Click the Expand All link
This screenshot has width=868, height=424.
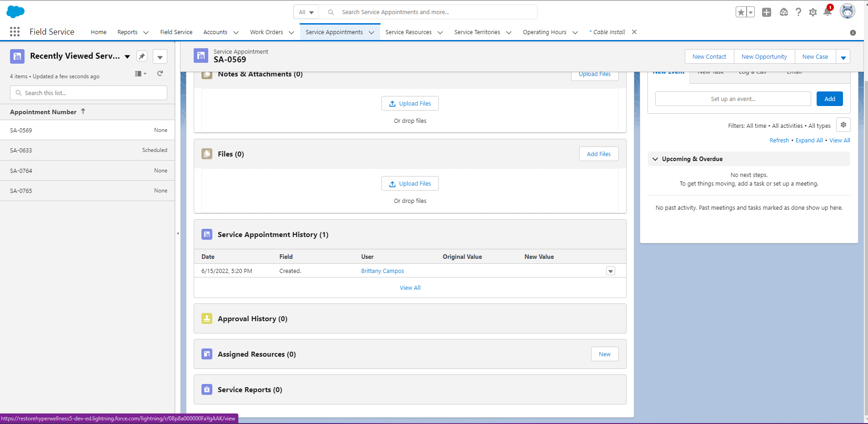point(809,141)
